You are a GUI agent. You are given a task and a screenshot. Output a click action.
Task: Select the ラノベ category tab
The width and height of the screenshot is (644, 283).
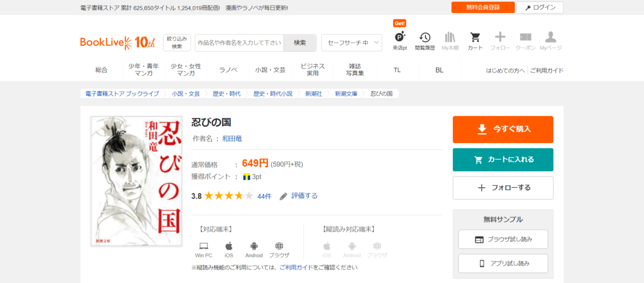[x=228, y=70]
